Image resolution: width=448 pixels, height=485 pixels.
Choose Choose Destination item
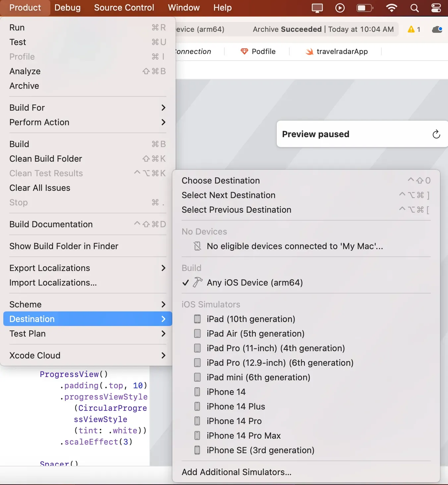point(306,180)
